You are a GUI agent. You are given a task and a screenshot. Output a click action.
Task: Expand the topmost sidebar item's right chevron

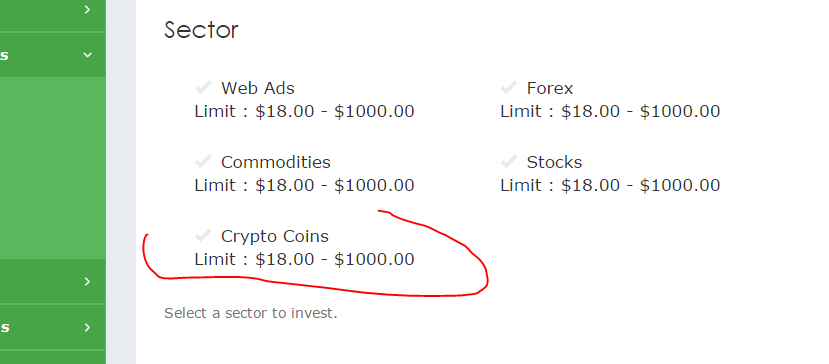(88, 10)
